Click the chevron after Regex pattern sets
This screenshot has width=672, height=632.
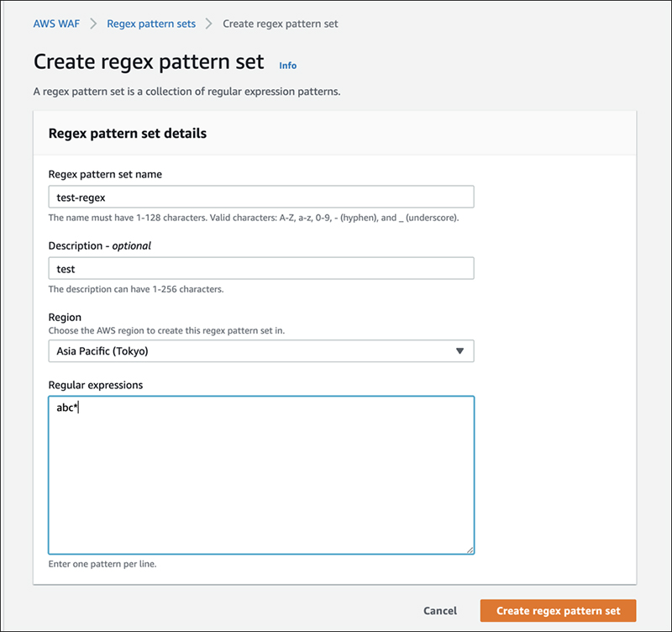208,24
